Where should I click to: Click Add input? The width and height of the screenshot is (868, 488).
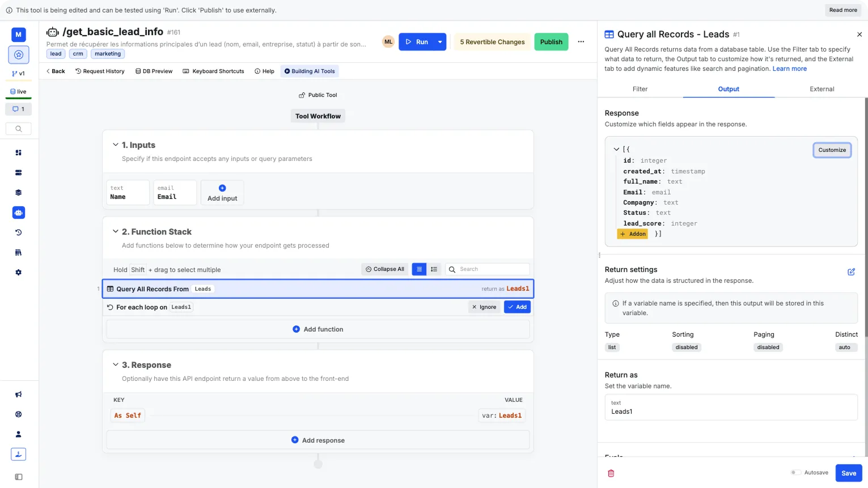click(222, 193)
